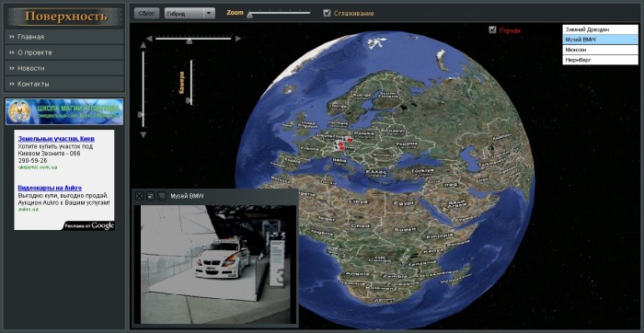Open the Новости menu item
The image size is (644, 333).
coord(64,68)
